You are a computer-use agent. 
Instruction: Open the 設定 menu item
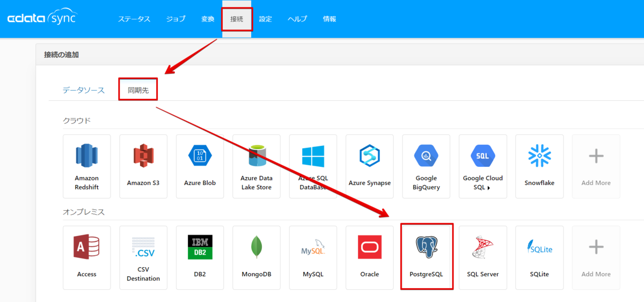pos(266,19)
